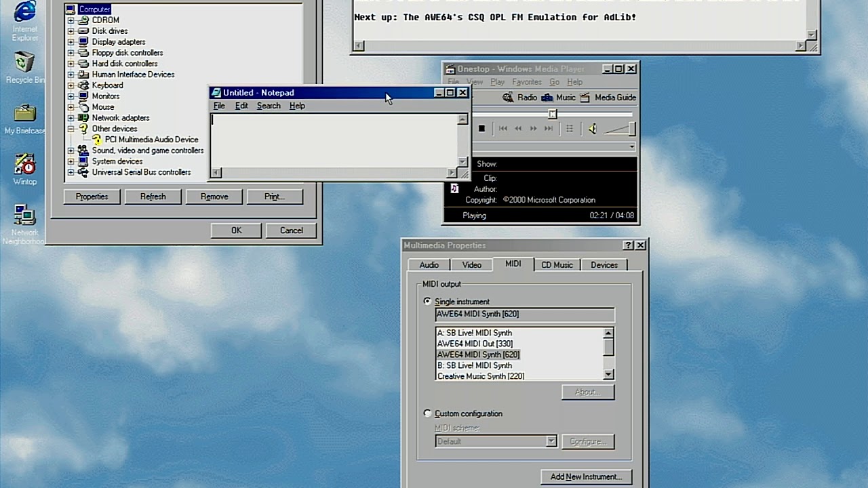868x488 pixels.
Task: Open Radio tuner in Windows Media Player
Action: (520, 98)
